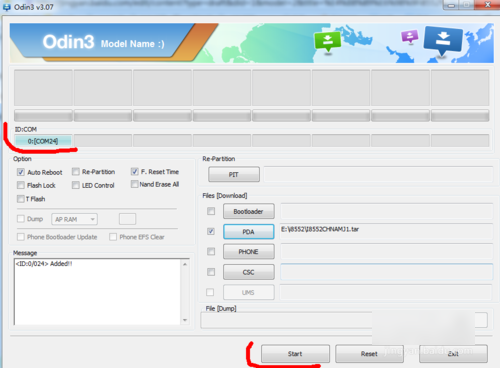Uncheck F. Reset Time
This screenshot has width=500, height=368.
point(135,172)
